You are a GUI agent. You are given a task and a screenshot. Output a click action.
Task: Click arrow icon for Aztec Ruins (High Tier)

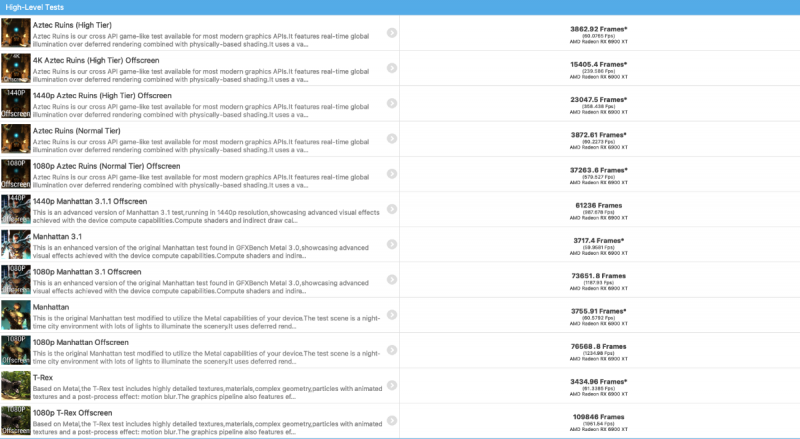tap(392, 33)
